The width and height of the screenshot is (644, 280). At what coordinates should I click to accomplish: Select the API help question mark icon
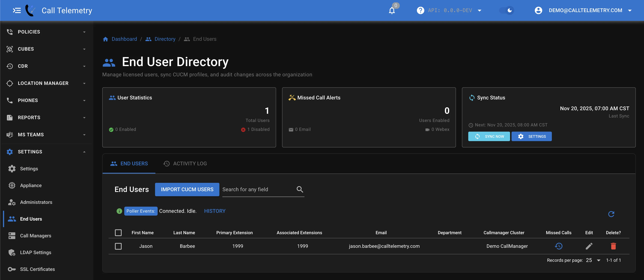click(420, 10)
